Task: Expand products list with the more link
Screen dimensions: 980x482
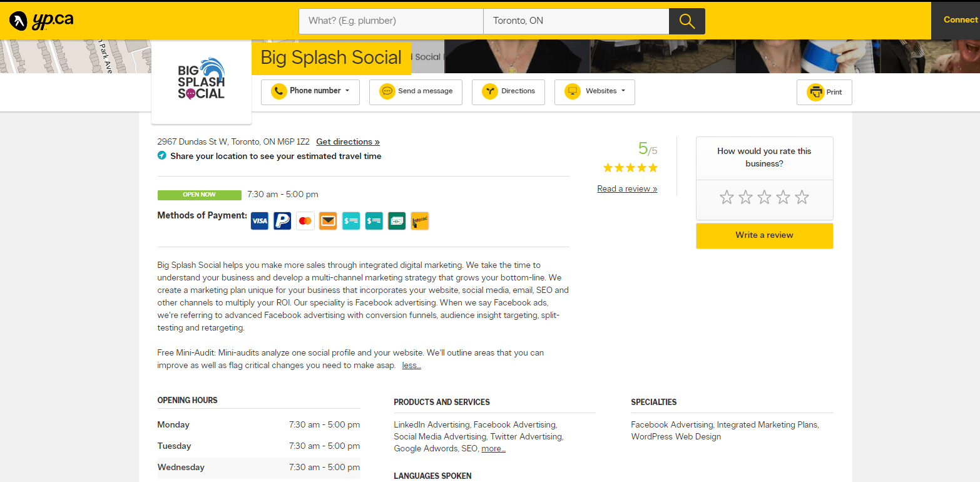Action: [x=493, y=449]
